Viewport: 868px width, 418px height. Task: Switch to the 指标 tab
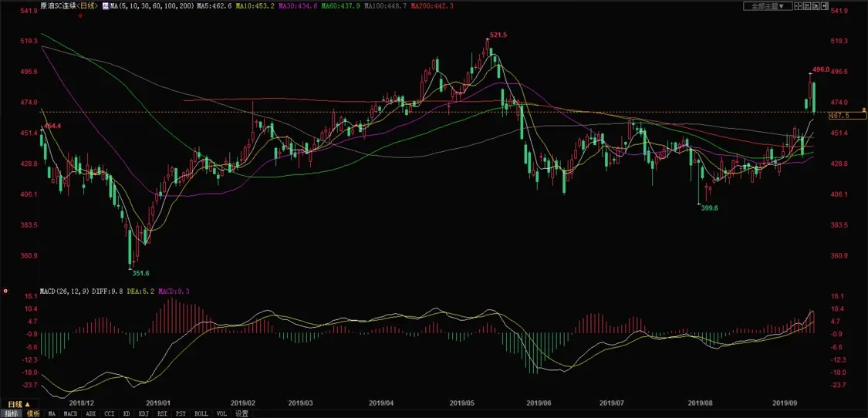pyautogui.click(x=11, y=413)
